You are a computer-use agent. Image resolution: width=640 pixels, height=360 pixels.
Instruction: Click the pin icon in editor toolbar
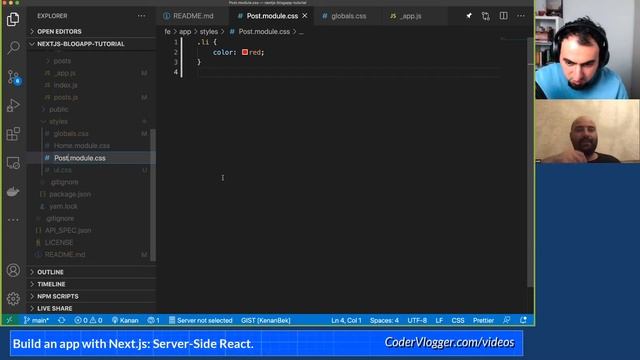click(x=469, y=16)
